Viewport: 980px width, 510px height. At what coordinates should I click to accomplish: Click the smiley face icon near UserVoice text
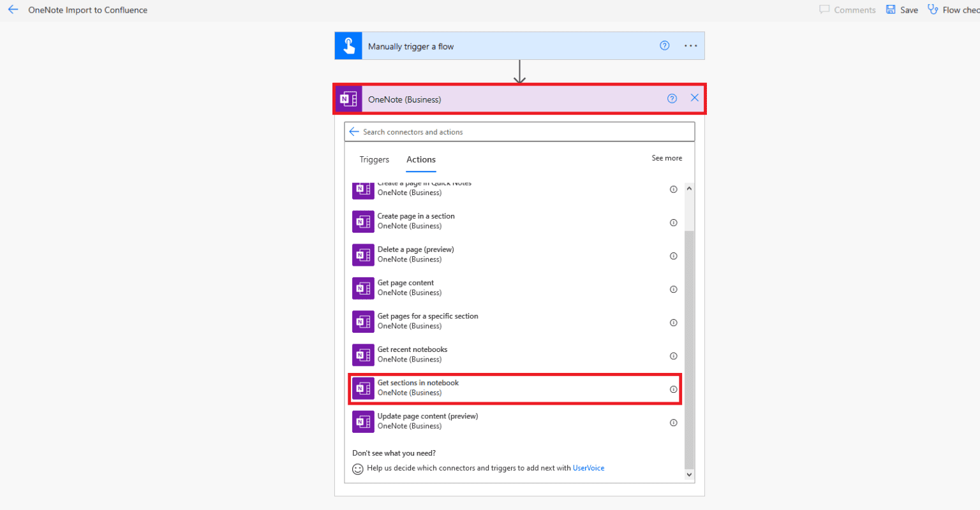(x=357, y=469)
